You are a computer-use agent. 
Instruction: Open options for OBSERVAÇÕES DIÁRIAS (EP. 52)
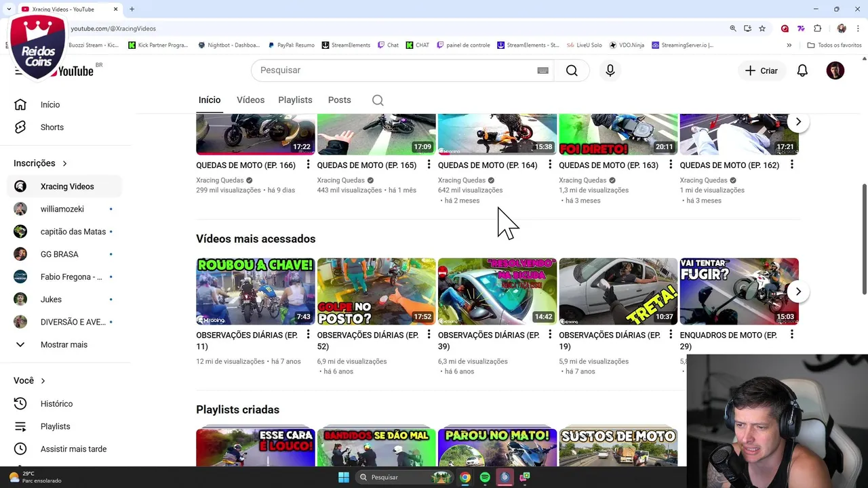tap(429, 335)
